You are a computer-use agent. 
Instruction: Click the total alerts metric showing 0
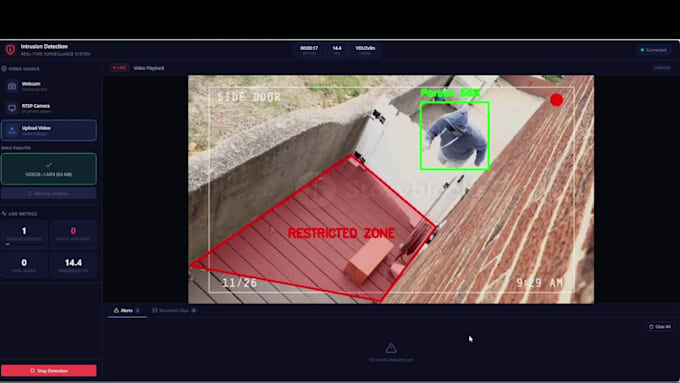24,265
